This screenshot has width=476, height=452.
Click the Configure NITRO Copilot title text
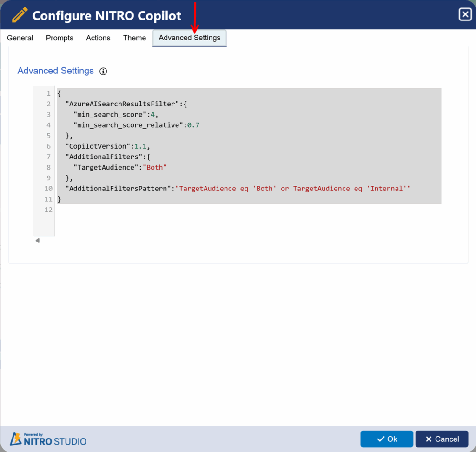point(106,16)
